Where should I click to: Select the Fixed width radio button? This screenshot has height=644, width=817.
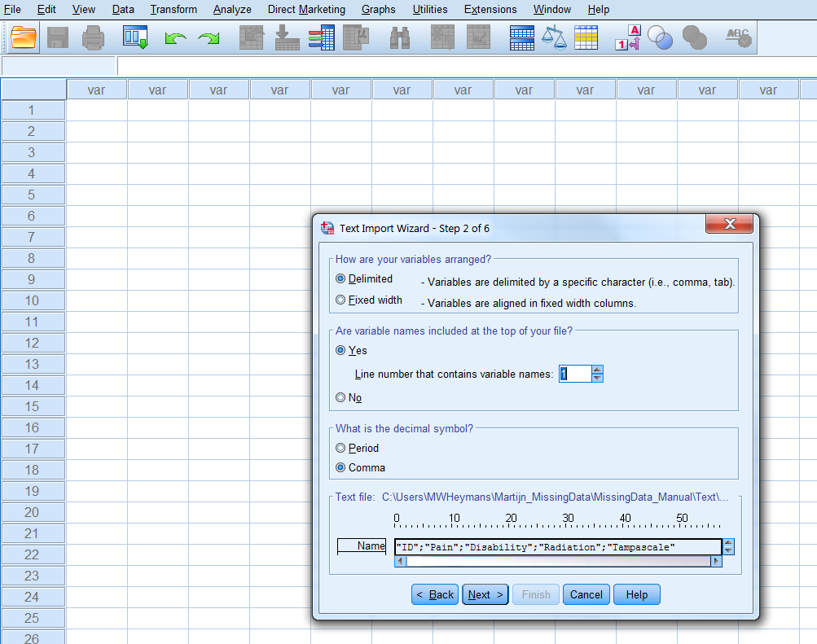(340, 300)
